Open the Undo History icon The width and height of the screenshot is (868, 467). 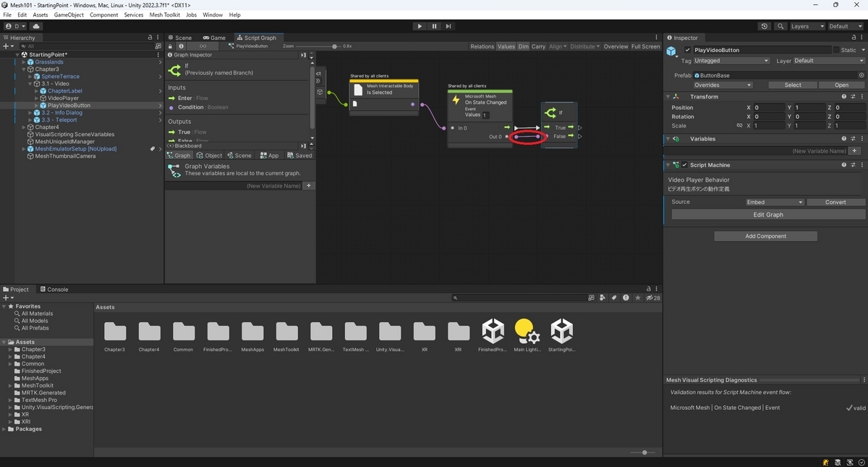[x=765, y=26]
